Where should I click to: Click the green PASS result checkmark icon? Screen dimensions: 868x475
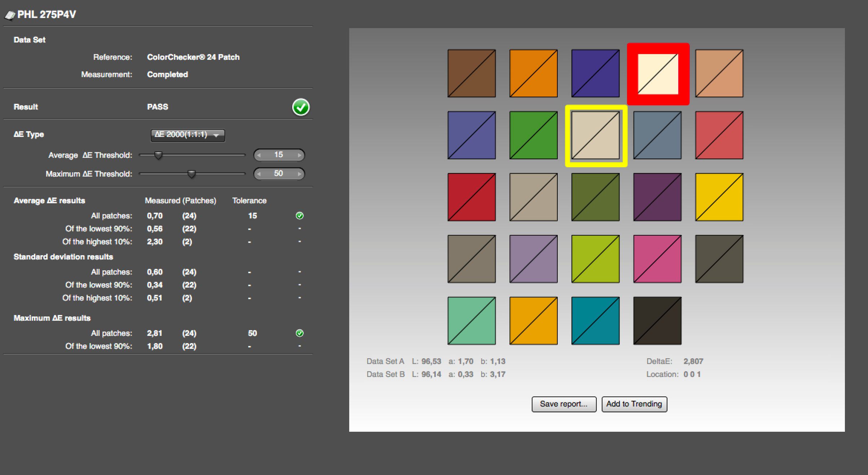click(301, 107)
